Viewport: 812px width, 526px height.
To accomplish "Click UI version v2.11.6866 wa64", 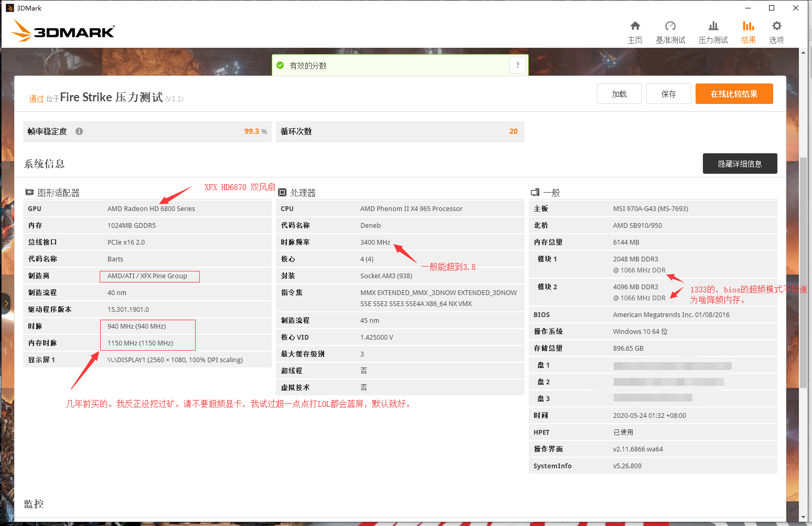I will [x=638, y=449].
